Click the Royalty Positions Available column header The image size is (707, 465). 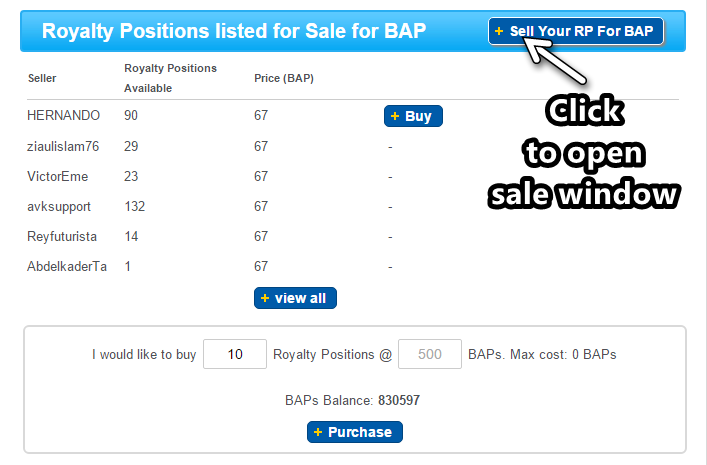(170, 78)
